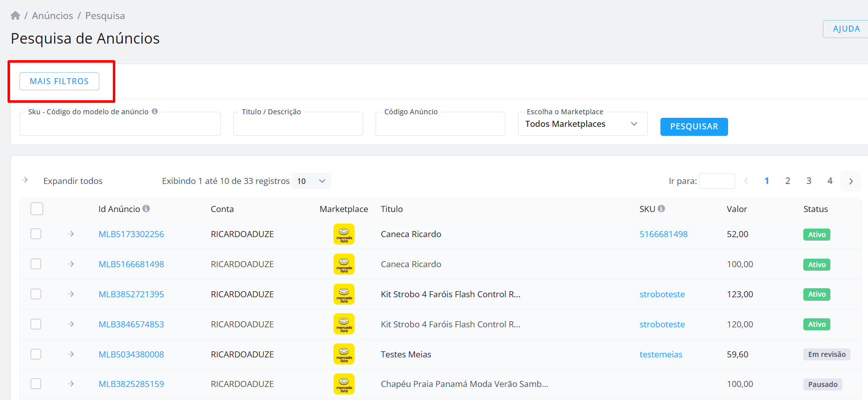Click the MAIS FILTROS button

59,81
